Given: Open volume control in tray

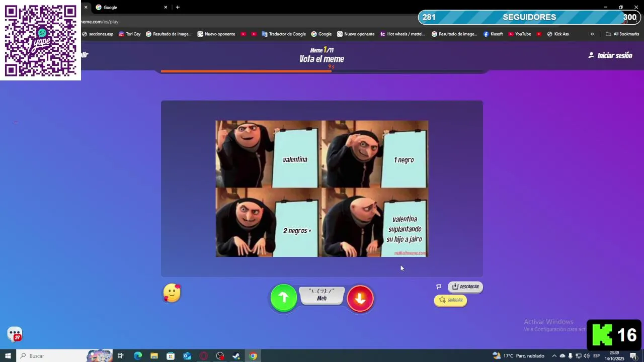Looking at the screenshot, I should click(x=587, y=356).
